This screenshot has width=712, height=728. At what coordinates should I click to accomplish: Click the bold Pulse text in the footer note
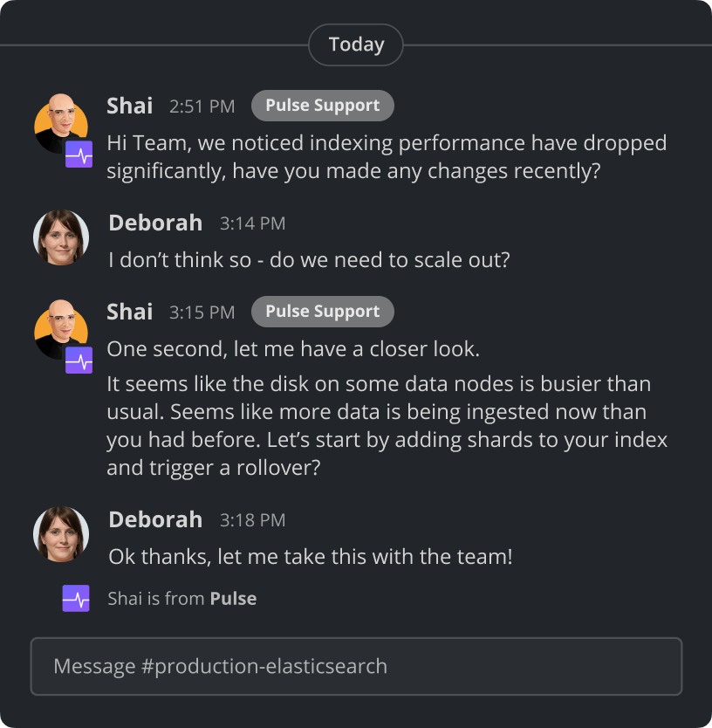(233, 599)
